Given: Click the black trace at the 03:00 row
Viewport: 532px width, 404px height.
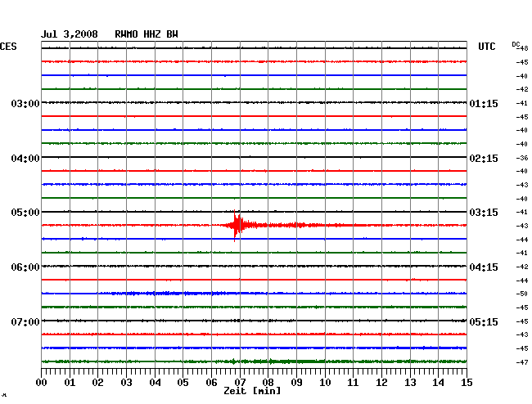Looking at the screenshot, I should pos(254,102).
